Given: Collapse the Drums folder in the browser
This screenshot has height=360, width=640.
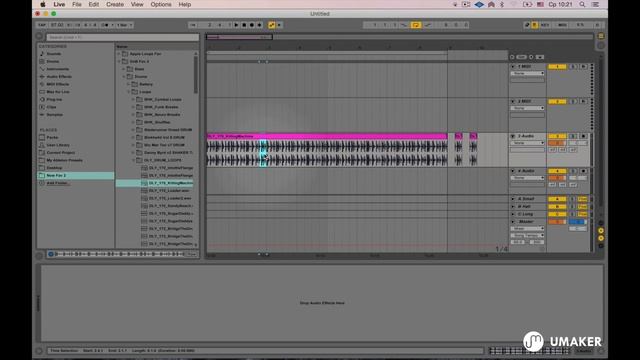Looking at the screenshot, I should point(124,76).
